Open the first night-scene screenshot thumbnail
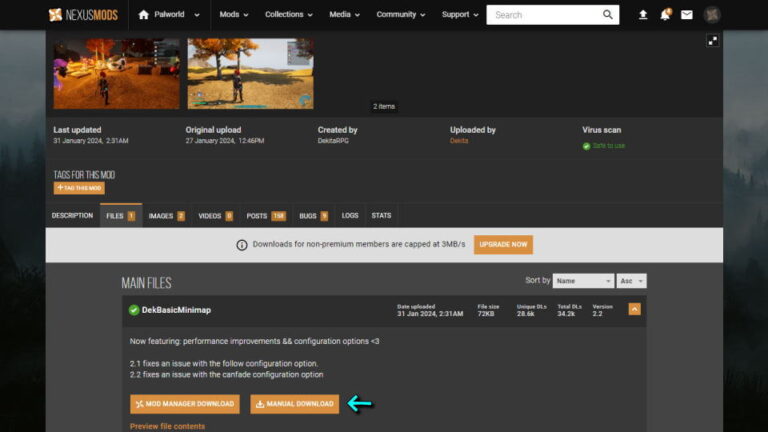This screenshot has height=432, width=768. 117,73
